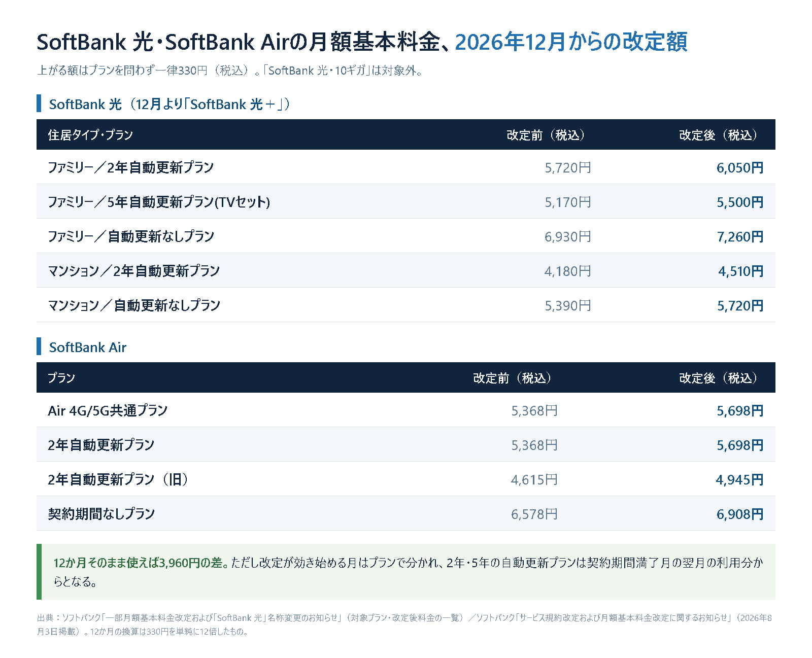Click the 5,390円 price cell
This screenshot has height=658, width=812.
(x=568, y=306)
